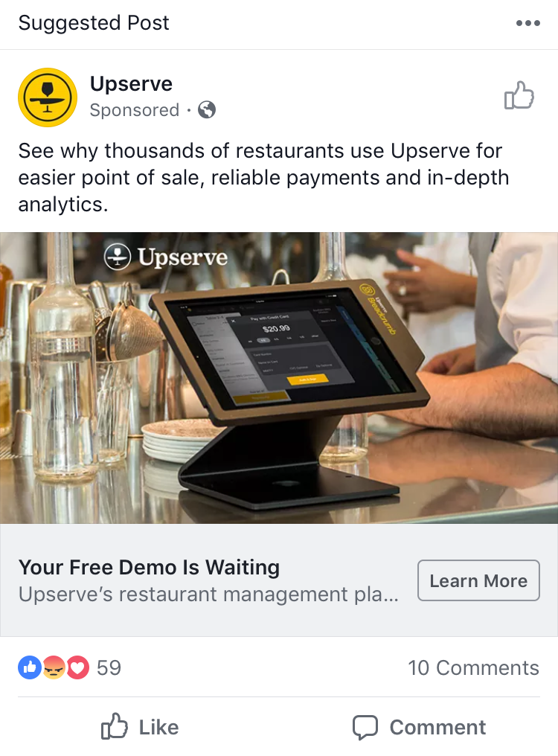558x756 pixels.
Task: Click the Upserve yellow profile logo
Action: pos(48,97)
